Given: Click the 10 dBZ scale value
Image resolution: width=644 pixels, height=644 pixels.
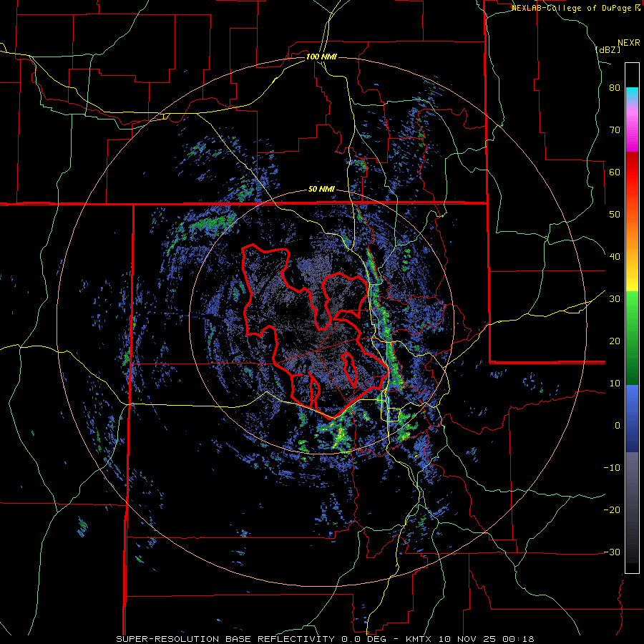Looking at the screenshot, I should coord(615,384).
